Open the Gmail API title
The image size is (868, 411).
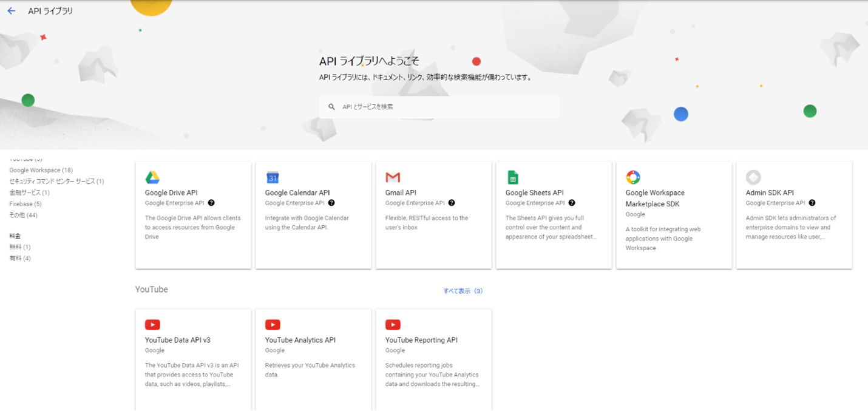pos(401,193)
